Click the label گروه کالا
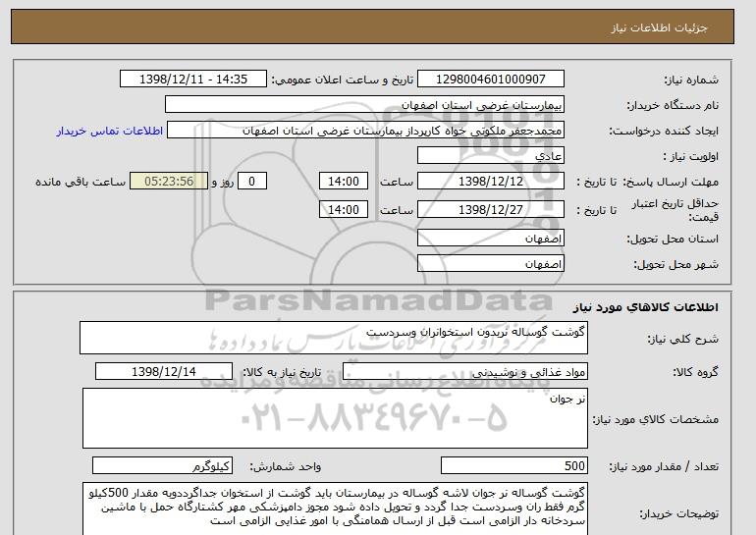The width and height of the screenshot is (756, 535). pyautogui.click(x=695, y=372)
